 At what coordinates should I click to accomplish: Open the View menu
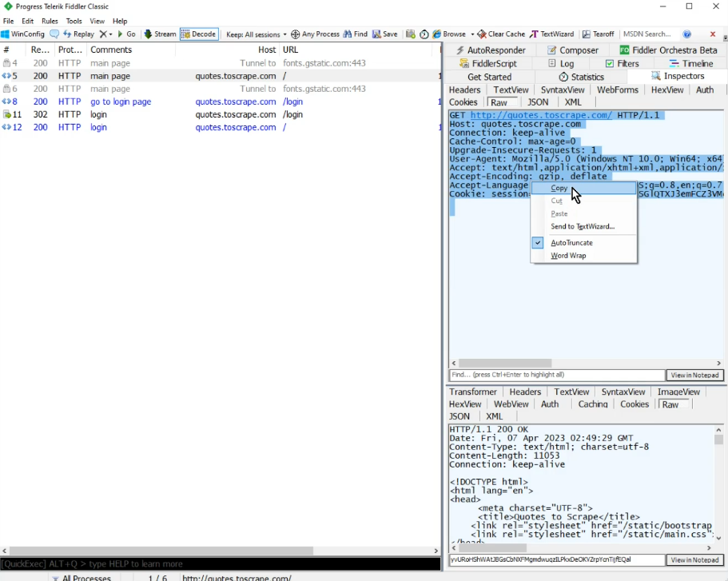tap(97, 21)
